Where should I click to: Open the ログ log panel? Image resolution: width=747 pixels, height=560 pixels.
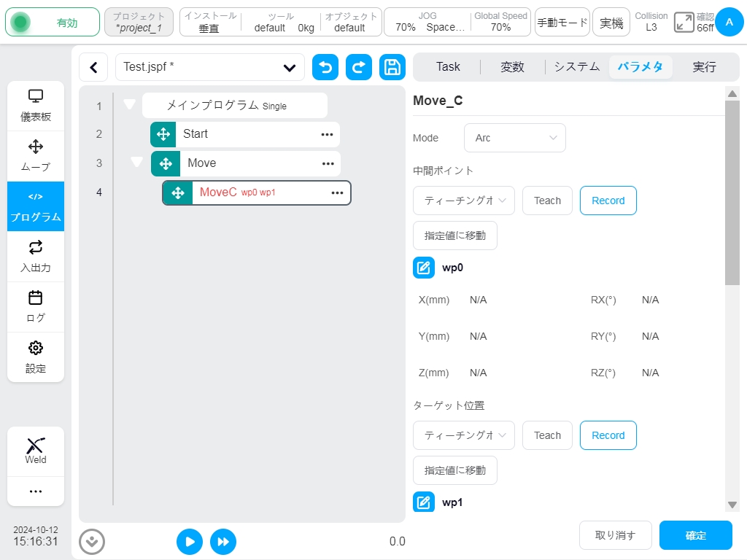(x=36, y=307)
